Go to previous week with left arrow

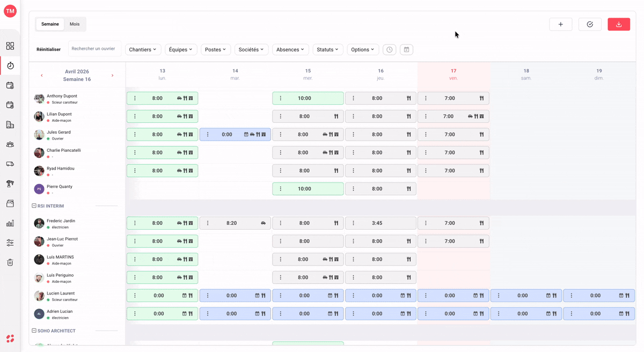click(42, 76)
